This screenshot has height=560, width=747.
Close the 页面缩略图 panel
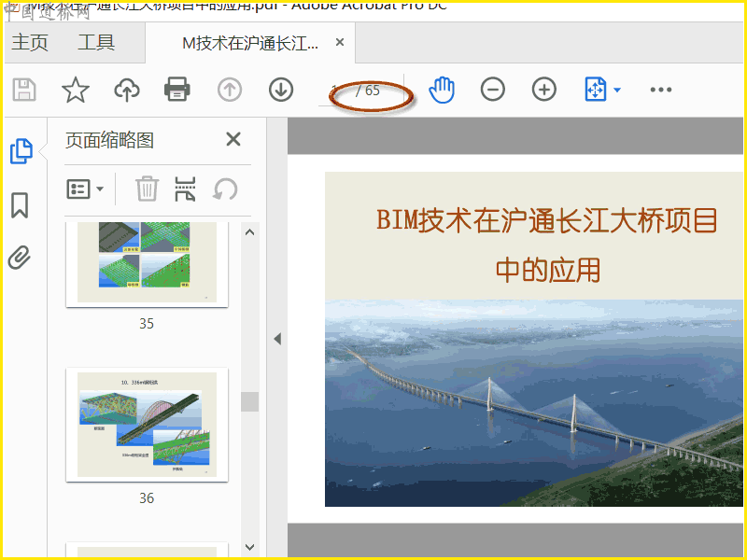point(233,139)
